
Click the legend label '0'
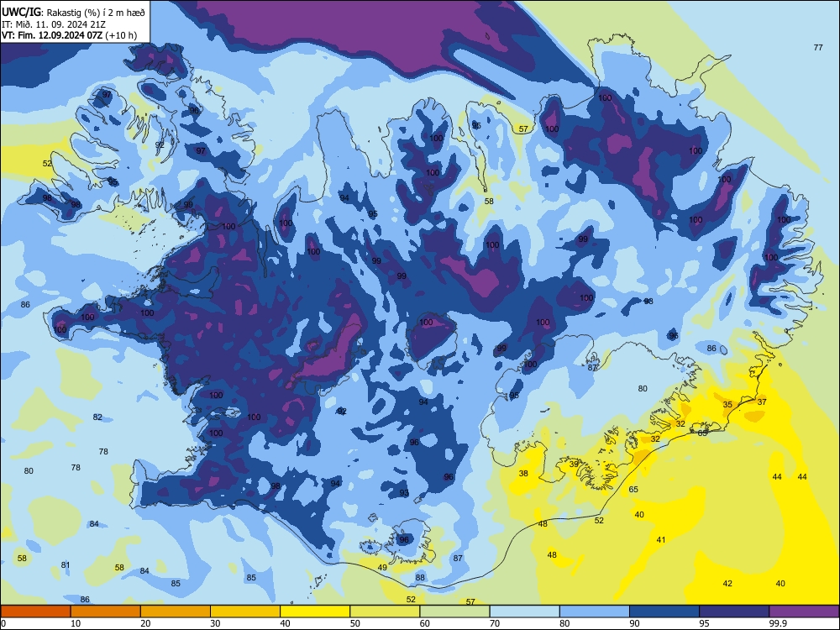[3, 623]
